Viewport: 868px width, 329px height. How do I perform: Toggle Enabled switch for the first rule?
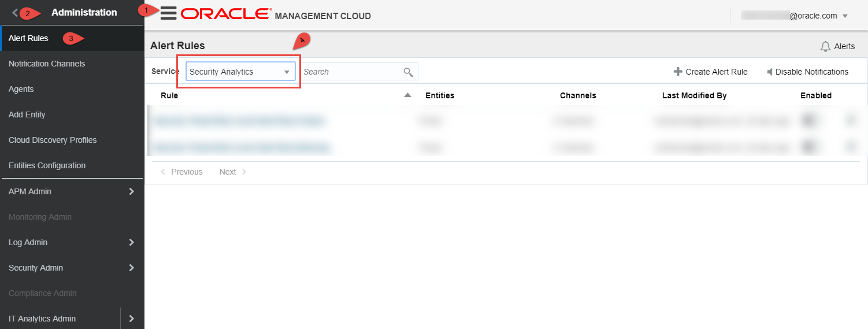point(811,120)
